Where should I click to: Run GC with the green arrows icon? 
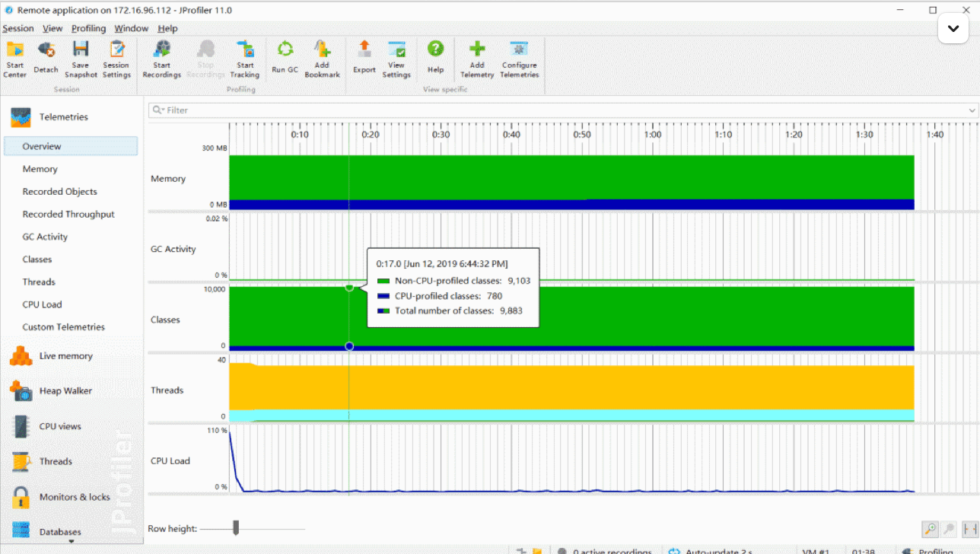tap(285, 50)
